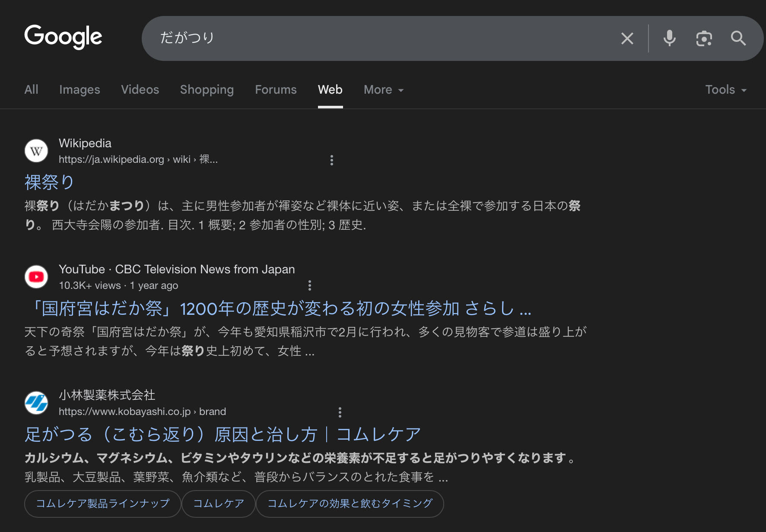Click the YouTube result favicon

pyautogui.click(x=36, y=277)
